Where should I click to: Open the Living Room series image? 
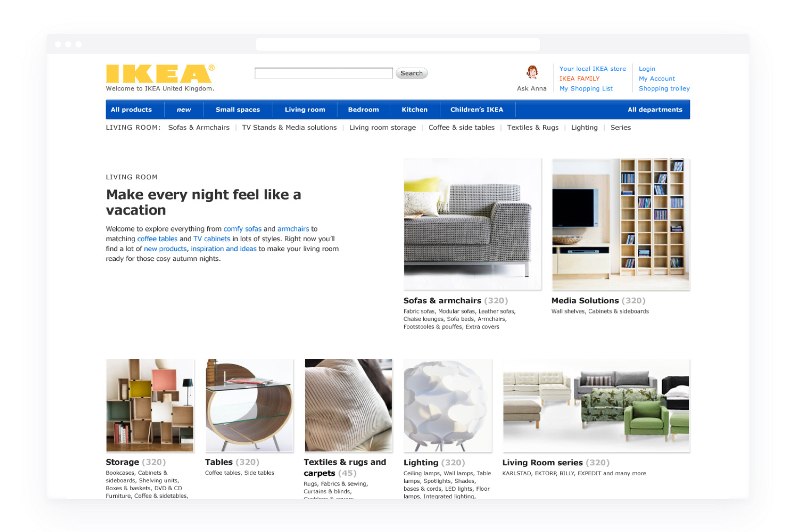click(596, 405)
